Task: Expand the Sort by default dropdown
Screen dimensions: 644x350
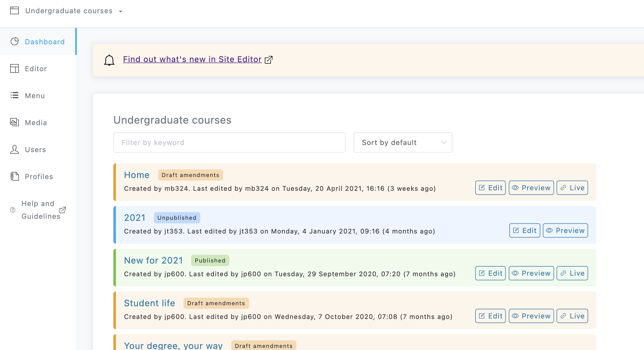Action: [403, 142]
